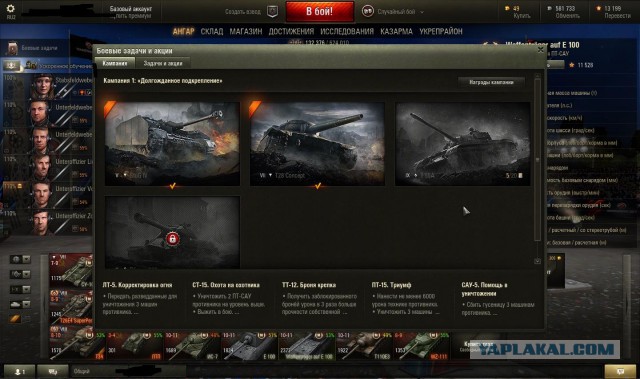640x379 pixels.
Task: Open the ДОСТИЖЕНИЯ menu
Action: pyautogui.click(x=291, y=31)
